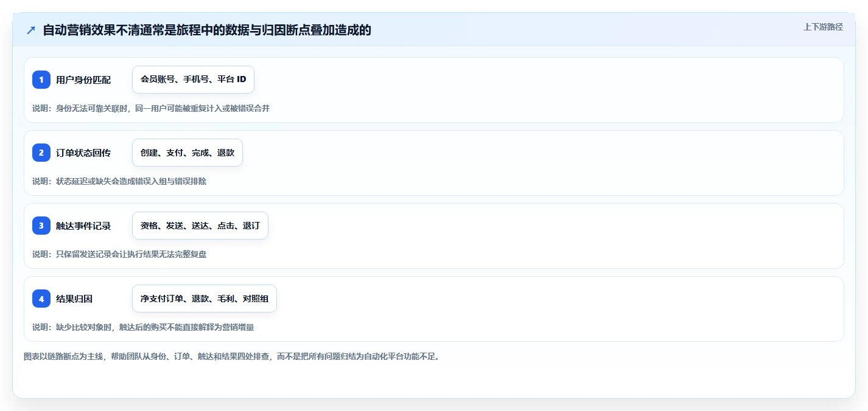Select the note 缺少比较对象时
The image size is (868, 411).
(83, 327)
